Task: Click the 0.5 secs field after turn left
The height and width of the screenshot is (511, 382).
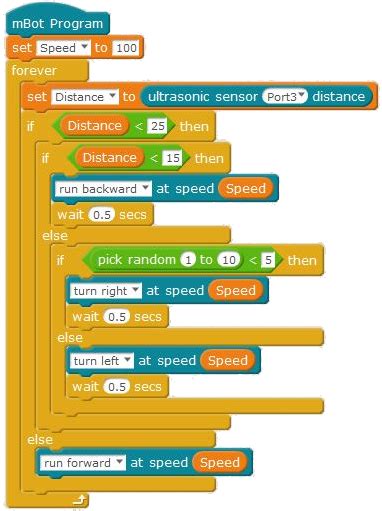Action: (x=117, y=387)
